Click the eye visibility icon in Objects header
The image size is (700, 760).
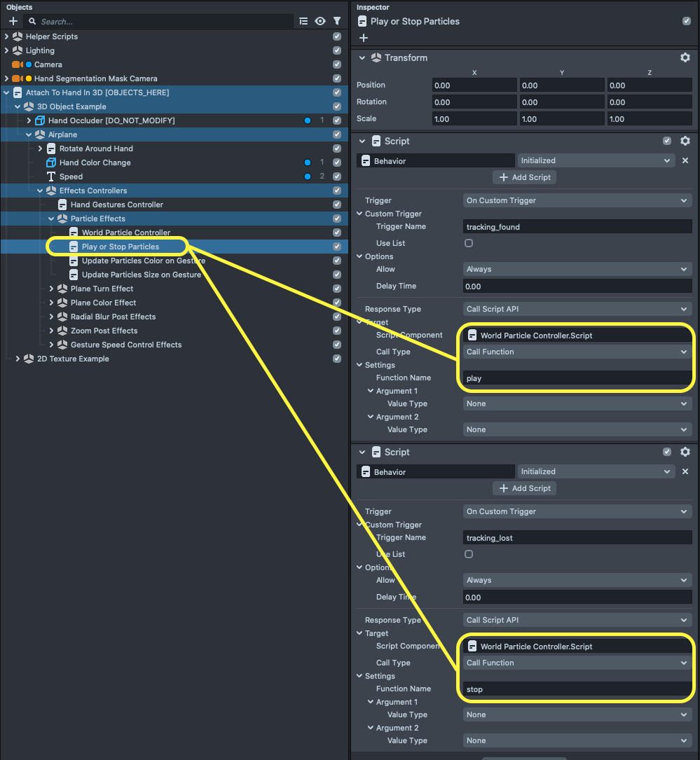pyautogui.click(x=320, y=22)
